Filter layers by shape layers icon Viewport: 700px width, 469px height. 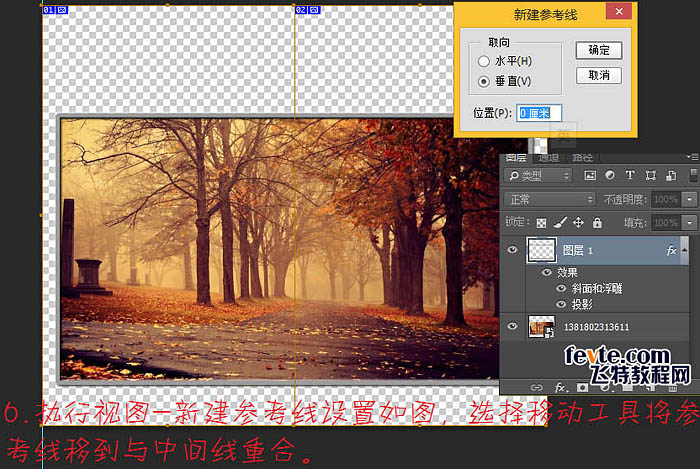coord(650,176)
